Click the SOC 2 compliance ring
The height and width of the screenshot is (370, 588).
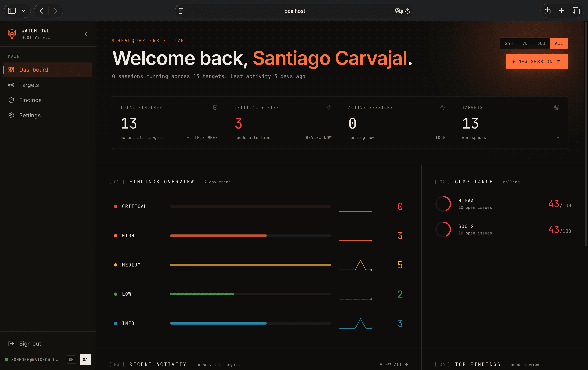click(443, 229)
